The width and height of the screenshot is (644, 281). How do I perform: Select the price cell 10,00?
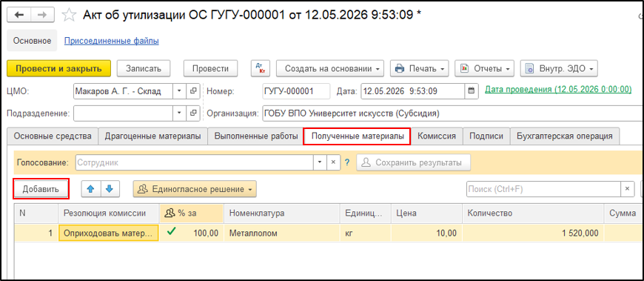pyautogui.click(x=427, y=233)
